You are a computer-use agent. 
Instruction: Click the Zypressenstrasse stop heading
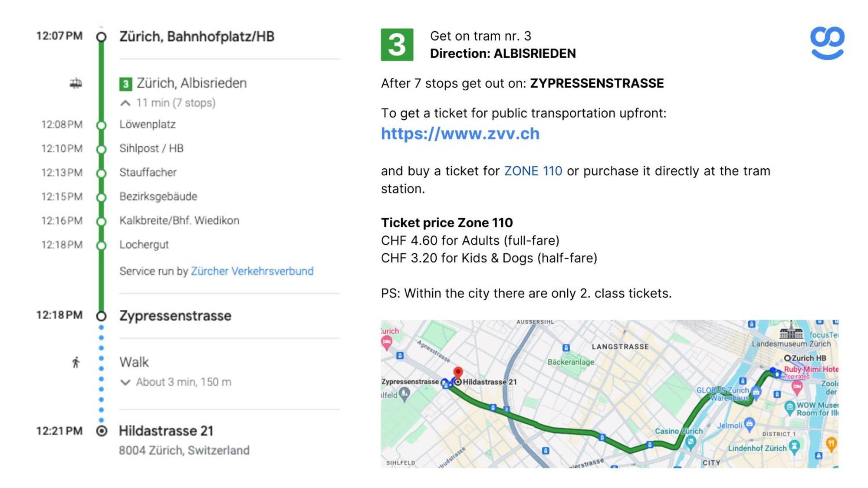tap(175, 316)
